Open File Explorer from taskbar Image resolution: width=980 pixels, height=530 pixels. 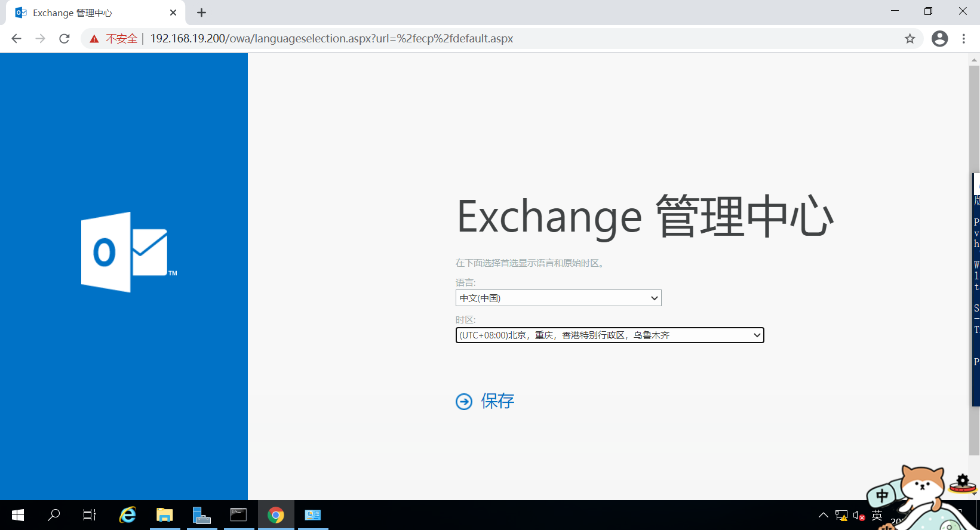(165, 515)
